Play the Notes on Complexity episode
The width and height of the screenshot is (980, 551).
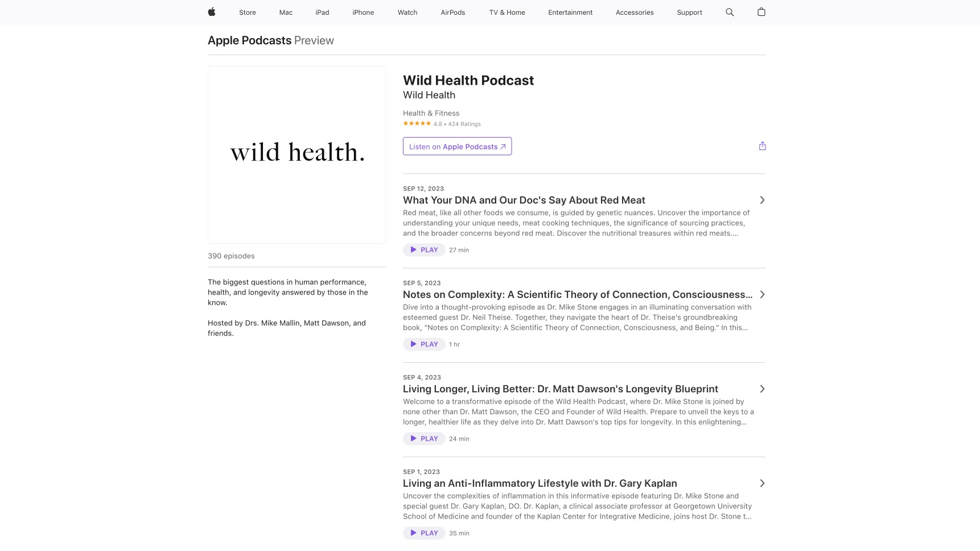click(424, 344)
